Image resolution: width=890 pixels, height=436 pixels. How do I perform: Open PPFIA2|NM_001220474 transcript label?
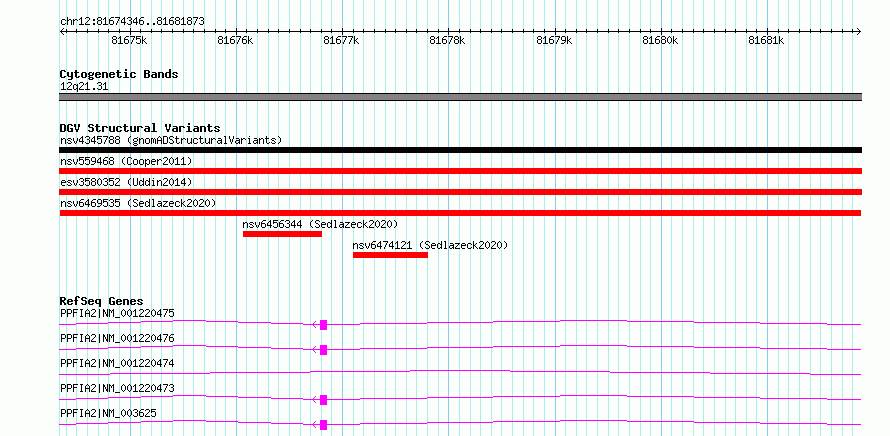117,363
